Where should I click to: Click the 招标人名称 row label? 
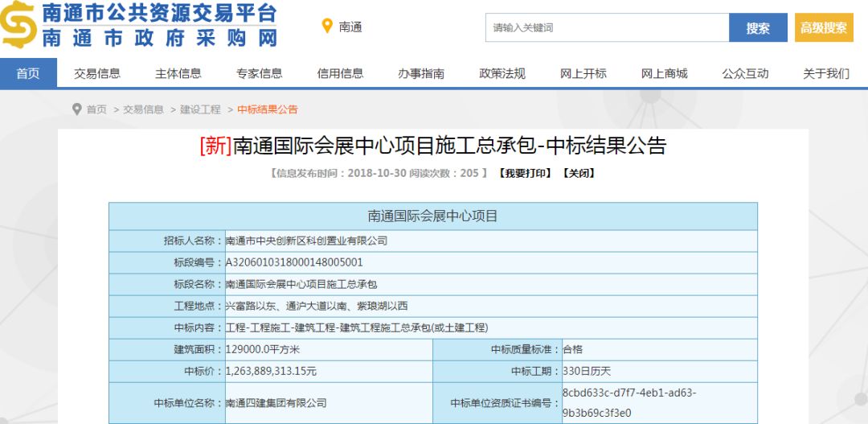coord(192,241)
